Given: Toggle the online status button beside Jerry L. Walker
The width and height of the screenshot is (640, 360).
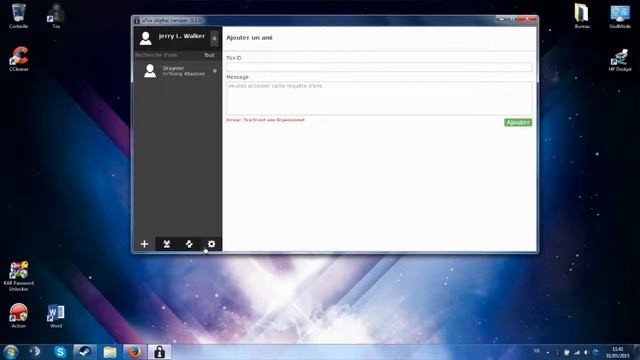Looking at the screenshot, I should 214,38.
